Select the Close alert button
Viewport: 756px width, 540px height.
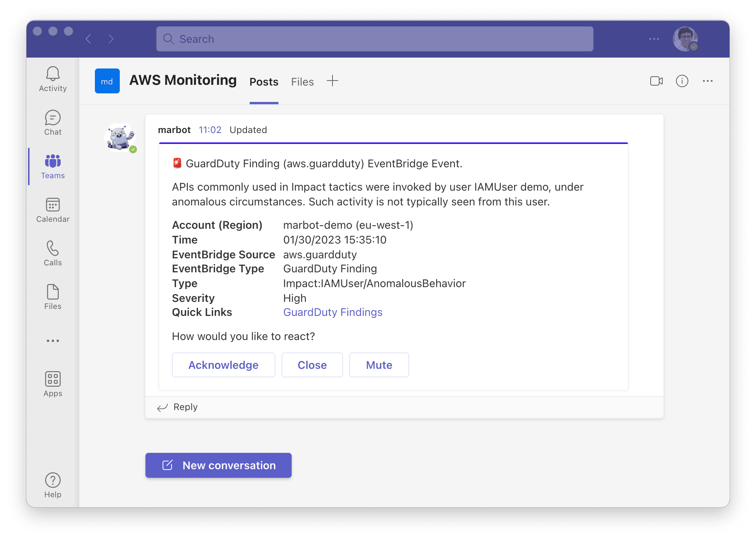click(x=311, y=365)
